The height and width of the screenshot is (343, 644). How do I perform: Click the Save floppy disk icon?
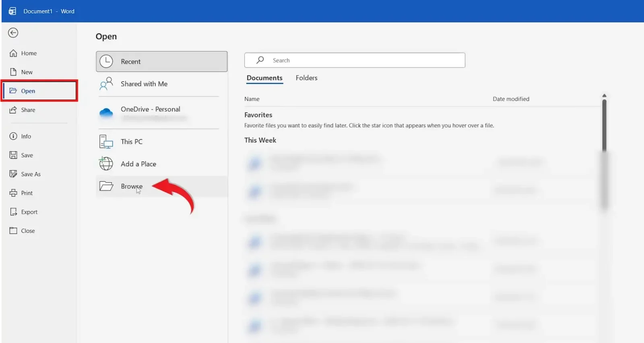pyautogui.click(x=13, y=155)
